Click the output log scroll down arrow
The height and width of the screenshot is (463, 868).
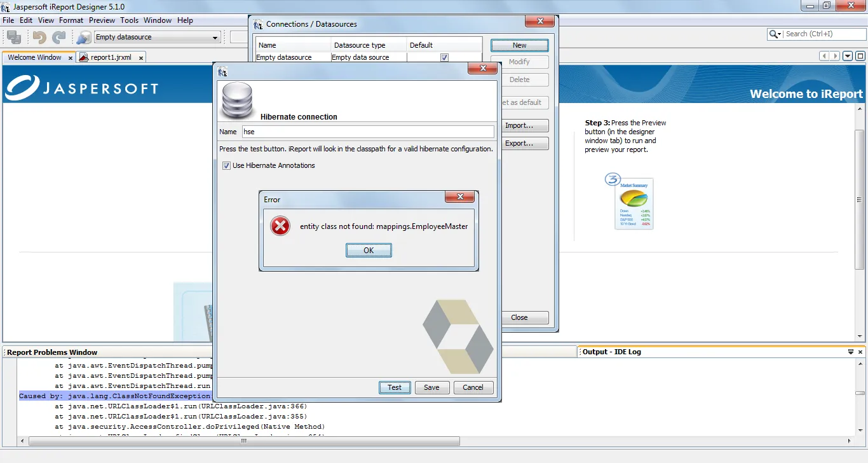[860, 431]
